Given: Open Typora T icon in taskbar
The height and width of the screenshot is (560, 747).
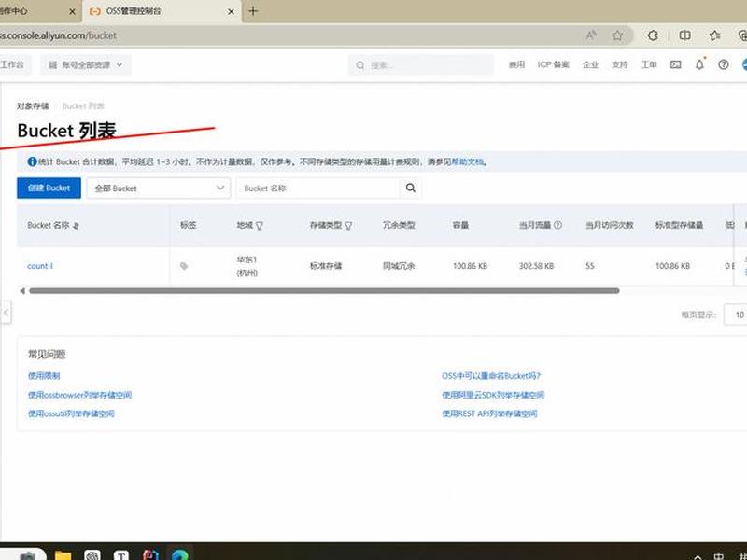Looking at the screenshot, I should pos(121,555).
